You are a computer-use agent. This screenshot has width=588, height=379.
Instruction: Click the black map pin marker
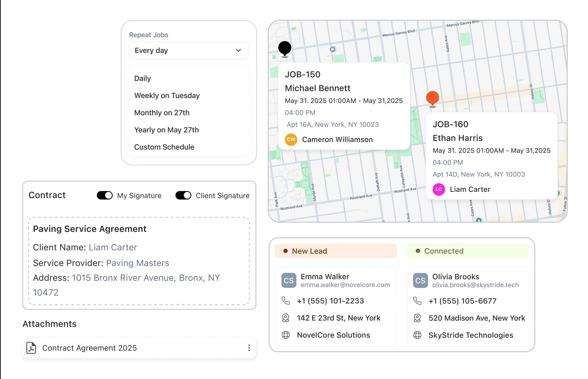click(285, 48)
